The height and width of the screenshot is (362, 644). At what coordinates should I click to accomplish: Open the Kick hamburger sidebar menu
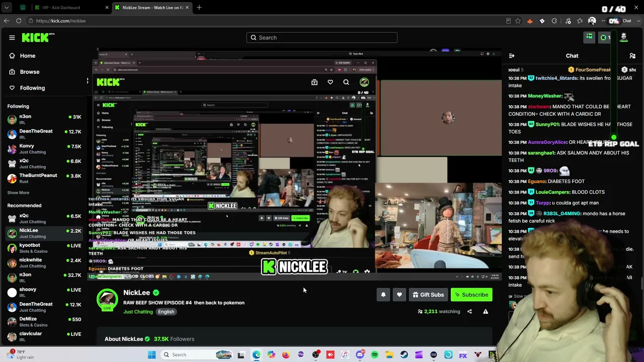point(12,38)
